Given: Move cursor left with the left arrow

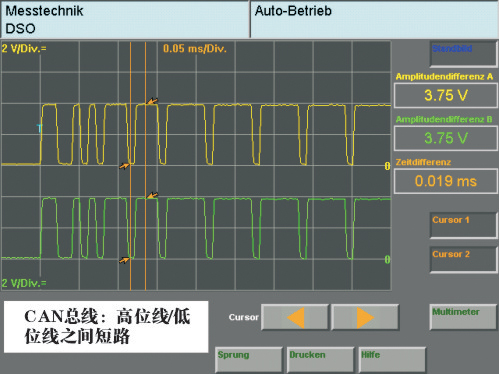Looking at the screenshot, I should click(295, 317).
